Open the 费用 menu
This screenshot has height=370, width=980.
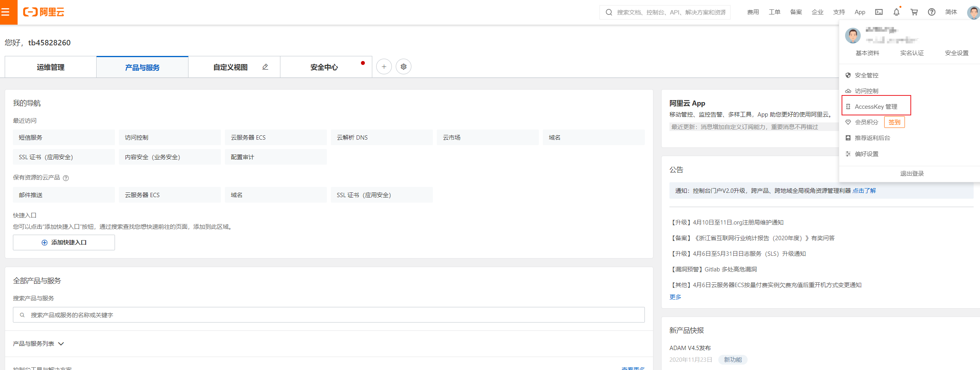[753, 12]
